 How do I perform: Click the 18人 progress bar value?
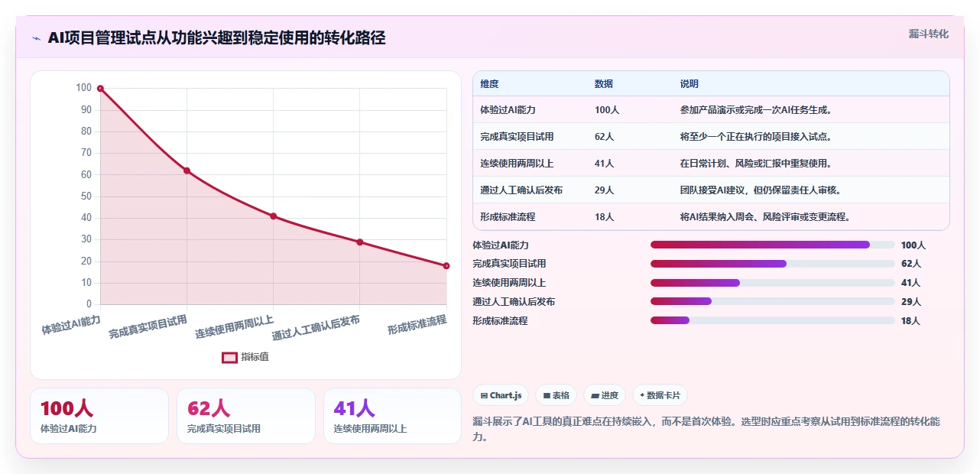coord(911,321)
